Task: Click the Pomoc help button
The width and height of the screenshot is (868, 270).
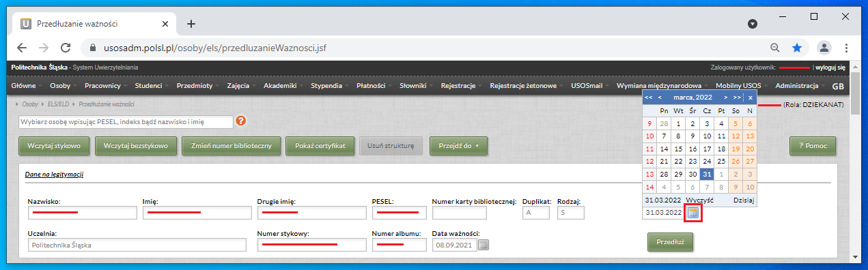Action: (813, 146)
